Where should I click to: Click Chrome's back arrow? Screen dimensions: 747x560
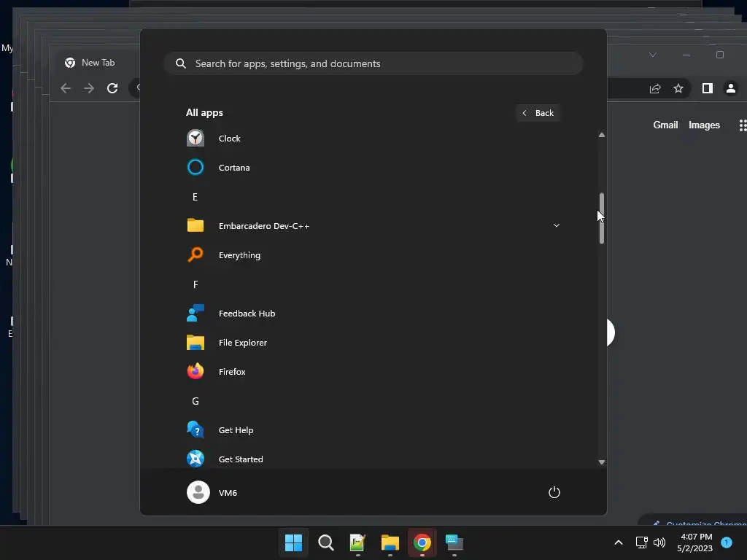(66, 88)
